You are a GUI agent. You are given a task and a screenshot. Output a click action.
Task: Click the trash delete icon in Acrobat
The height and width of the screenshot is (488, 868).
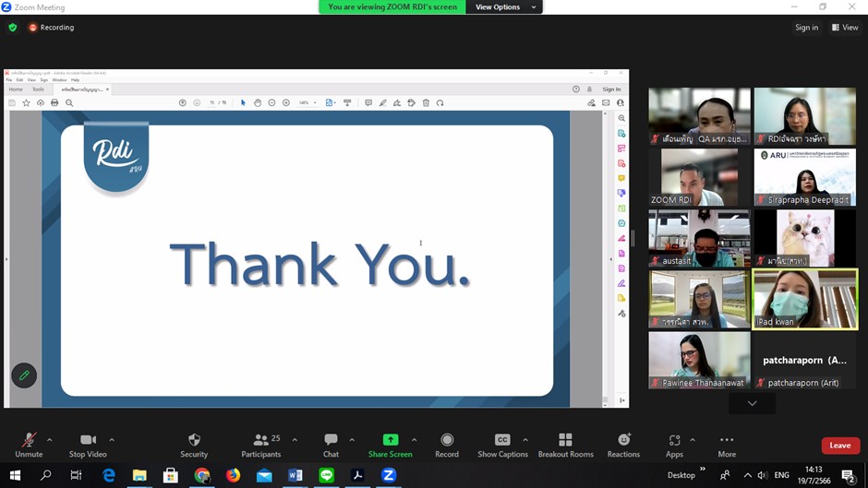pyautogui.click(x=426, y=103)
